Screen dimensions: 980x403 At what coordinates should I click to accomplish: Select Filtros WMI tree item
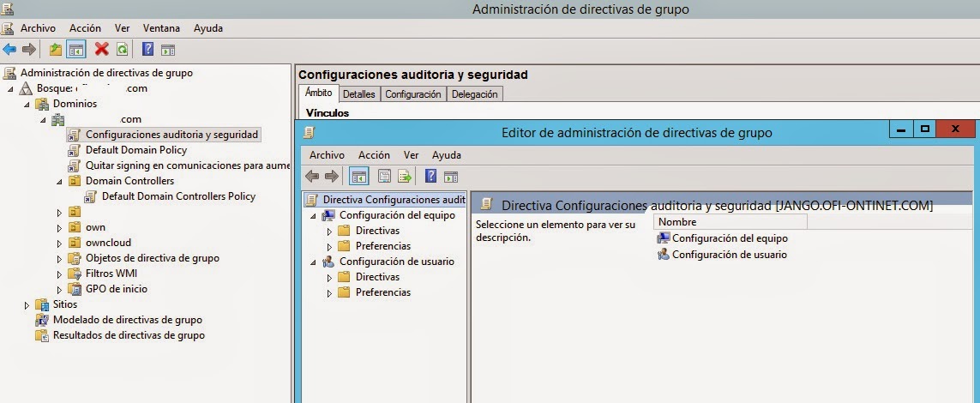111,274
